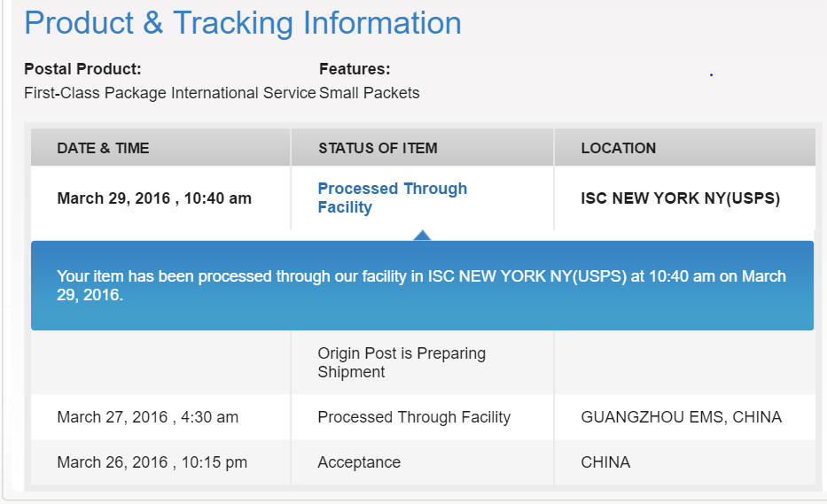Select the ISC NEW YORK NY(USPS) location cell
Viewport: 827px width, 504px height.
click(x=680, y=198)
